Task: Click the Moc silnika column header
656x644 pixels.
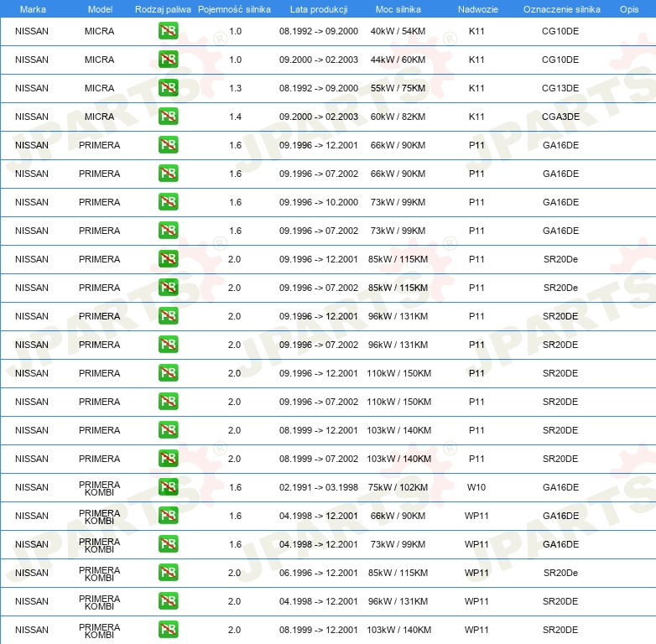Action: pyautogui.click(x=398, y=9)
